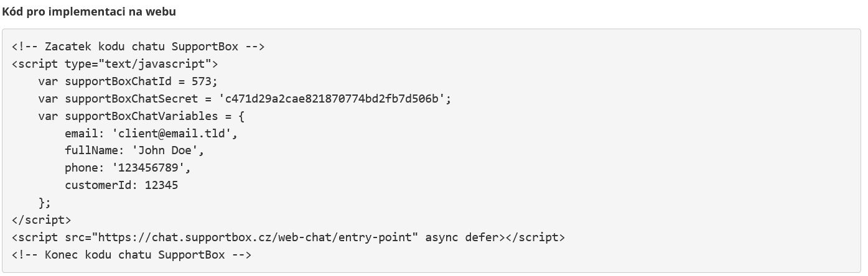868x276 pixels.
Task: Click the customerId value 12345
Action: [161, 185]
